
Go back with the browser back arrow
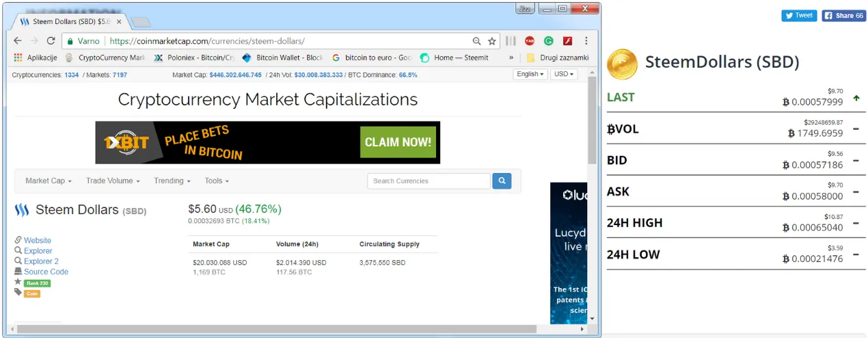[x=18, y=41]
